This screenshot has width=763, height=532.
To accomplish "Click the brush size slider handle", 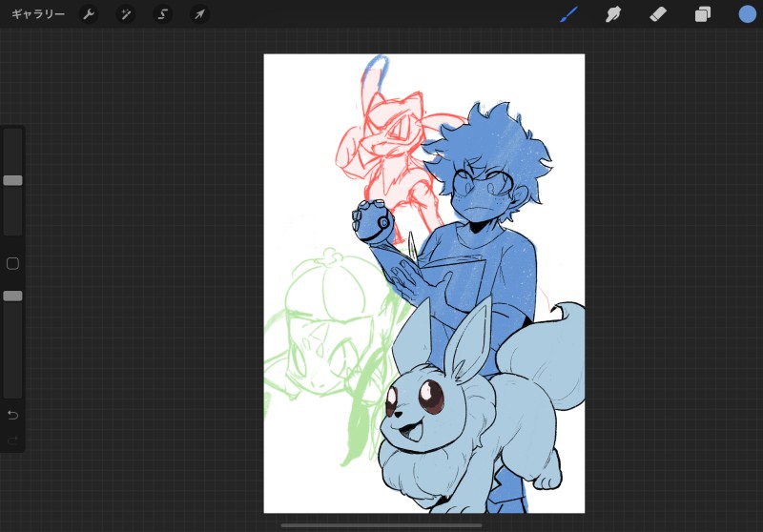I will pyautogui.click(x=12, y=180).
